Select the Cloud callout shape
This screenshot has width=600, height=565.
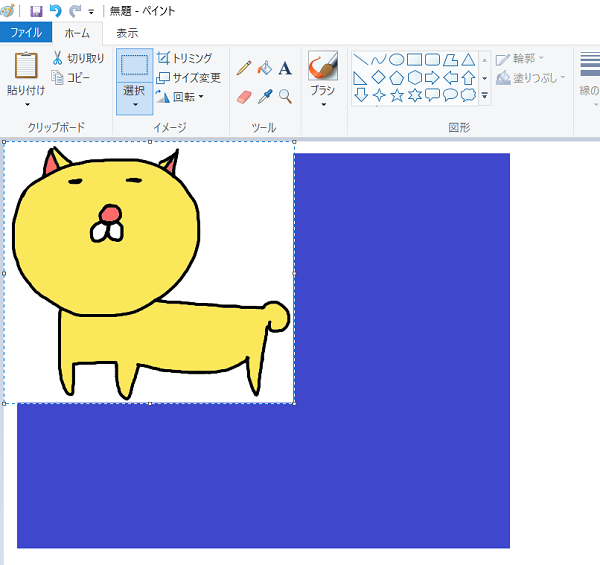pos(468,95)
